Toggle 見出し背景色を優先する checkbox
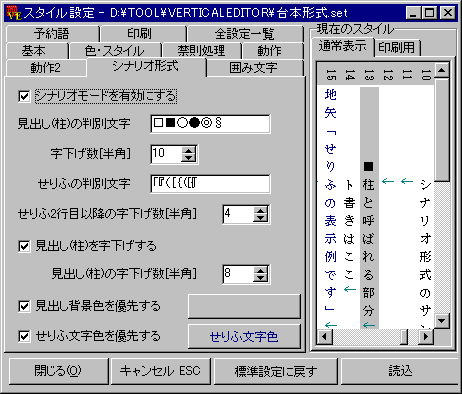Viewport: 462px width, 394px height. (x=24, y=306)
